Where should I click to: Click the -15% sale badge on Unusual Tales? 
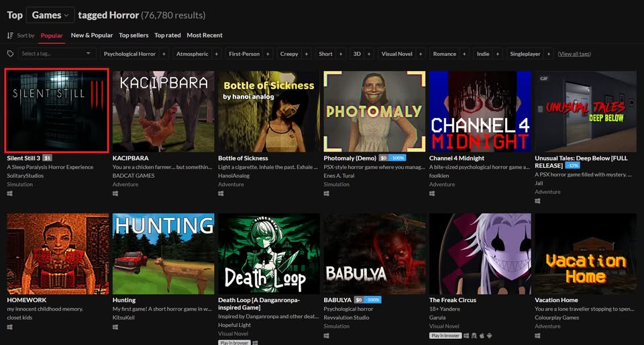[572, 166]
